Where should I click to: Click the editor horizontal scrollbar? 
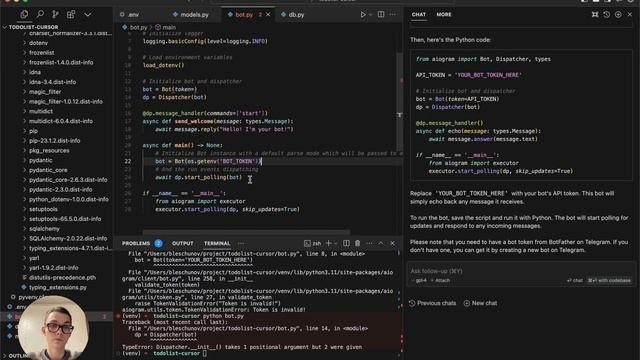click(x=246, y=232)
